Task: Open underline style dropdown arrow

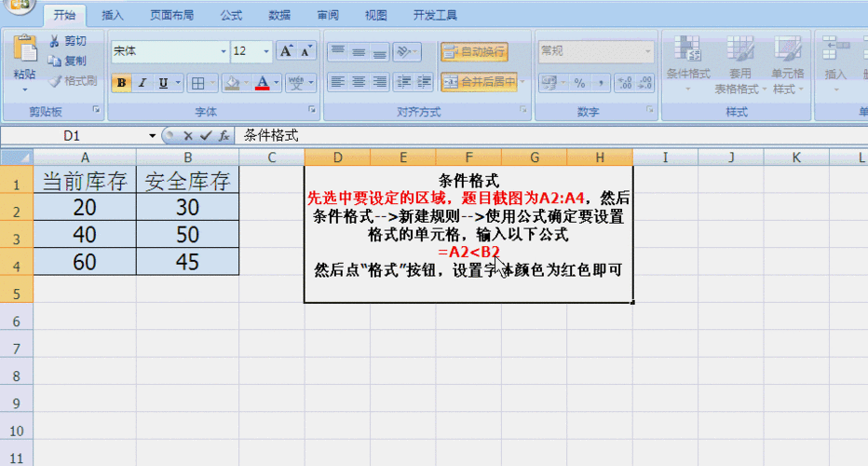Action: pyautogui.click(x=178, y=83)
